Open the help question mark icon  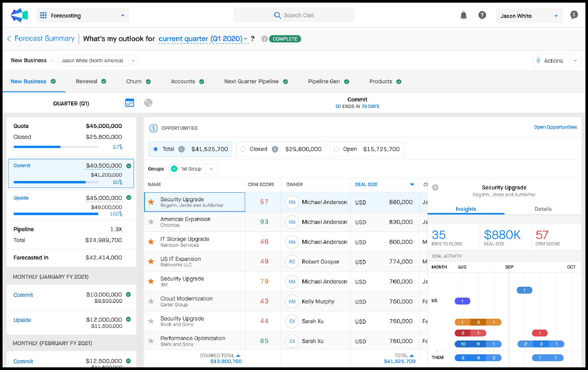[x=482, y=15]
